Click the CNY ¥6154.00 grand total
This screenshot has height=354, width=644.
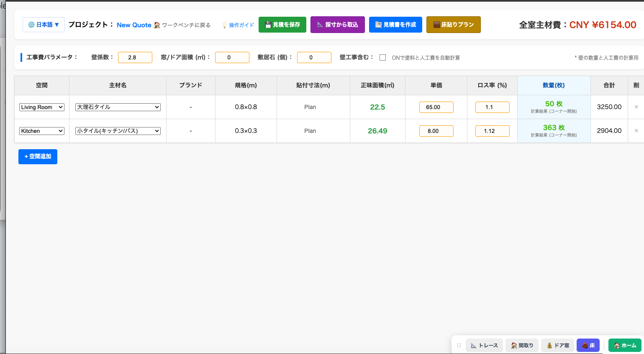pyautogui.click(x=603, y=25)
